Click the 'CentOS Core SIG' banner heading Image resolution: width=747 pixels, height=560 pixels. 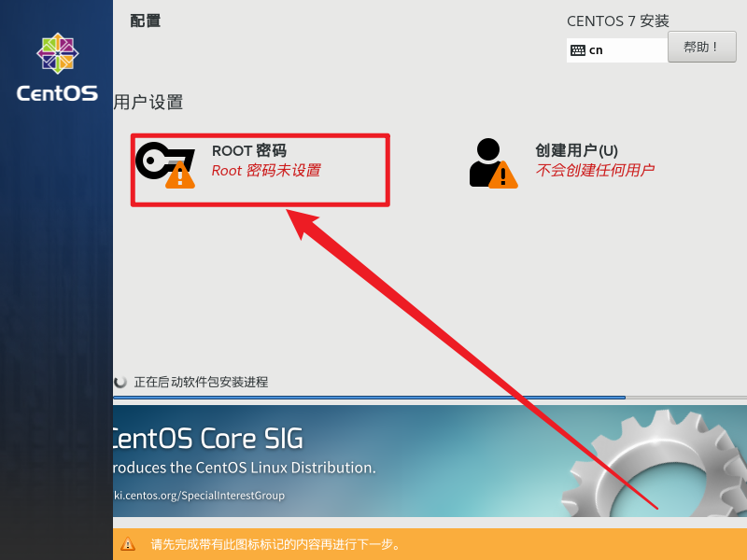click(x=208, y=438)
